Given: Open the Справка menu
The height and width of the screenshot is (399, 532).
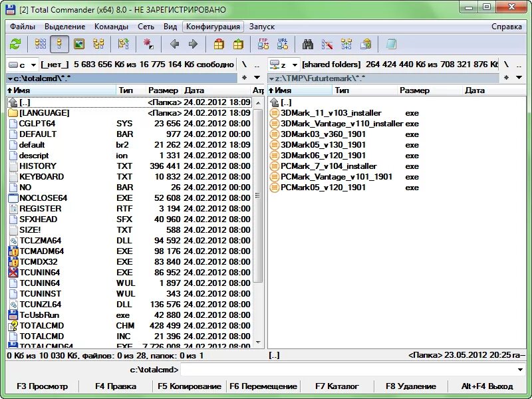Looking at the screenshot, I should (x=507, y=27).
